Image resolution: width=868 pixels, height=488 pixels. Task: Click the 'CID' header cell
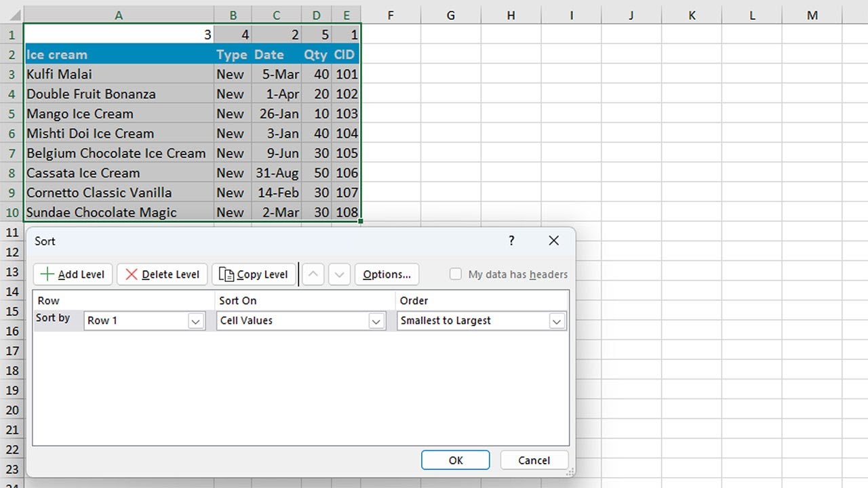click(x=346, y=54)
